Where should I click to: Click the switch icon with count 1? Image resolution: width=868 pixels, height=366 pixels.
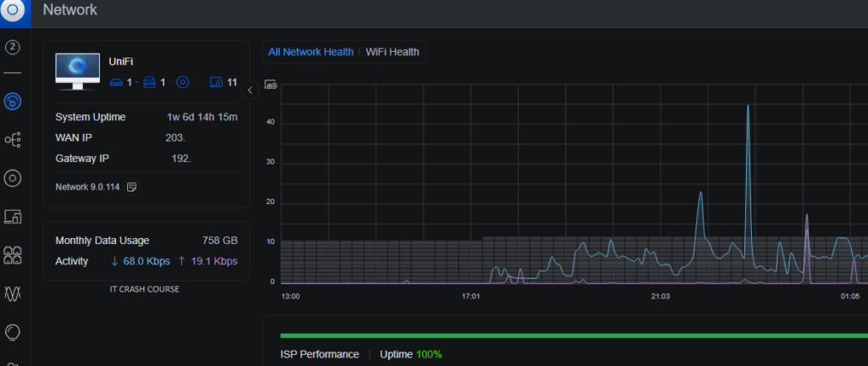pos(149,82)
